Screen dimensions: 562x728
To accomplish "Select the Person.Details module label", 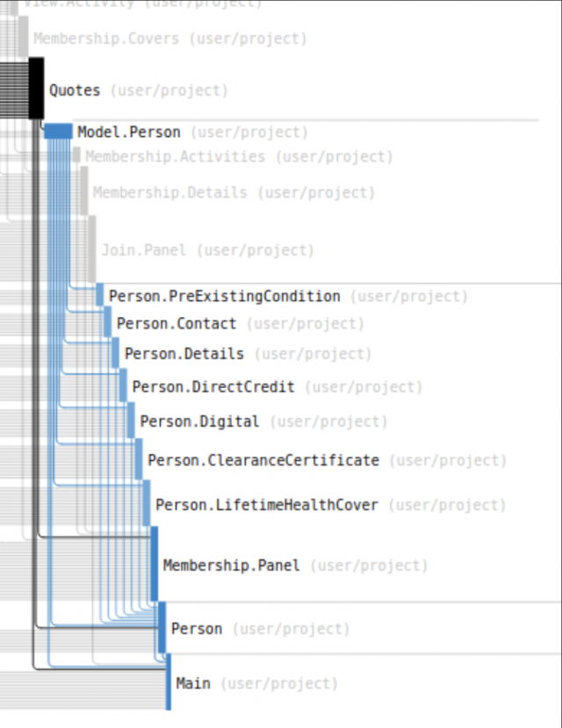I will (184, 354).
